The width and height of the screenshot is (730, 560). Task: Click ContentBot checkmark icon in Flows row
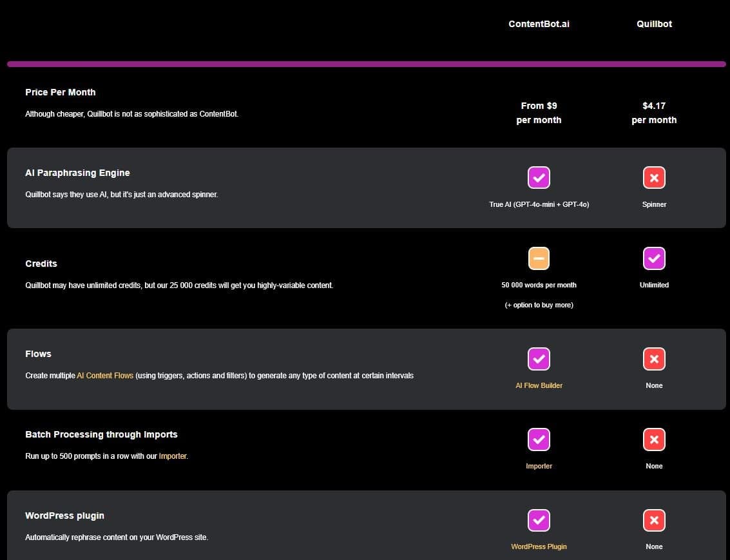point(539,359)
